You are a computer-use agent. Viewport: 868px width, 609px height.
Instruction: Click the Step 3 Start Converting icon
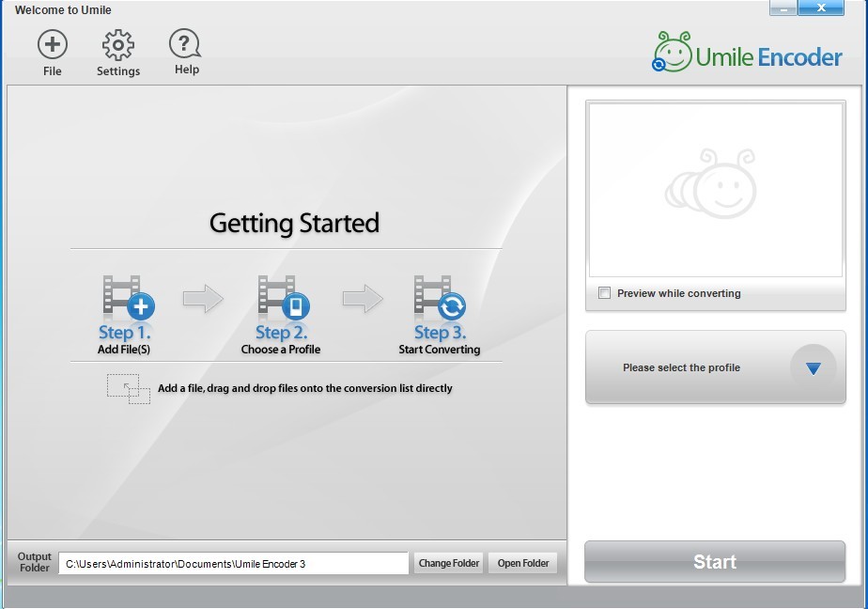point(439,299)
